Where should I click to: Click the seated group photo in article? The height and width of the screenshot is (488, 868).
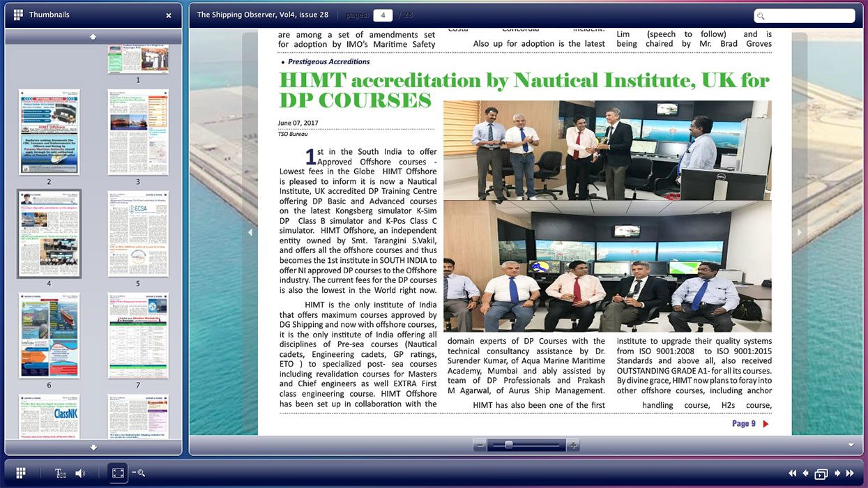point(607,266)
